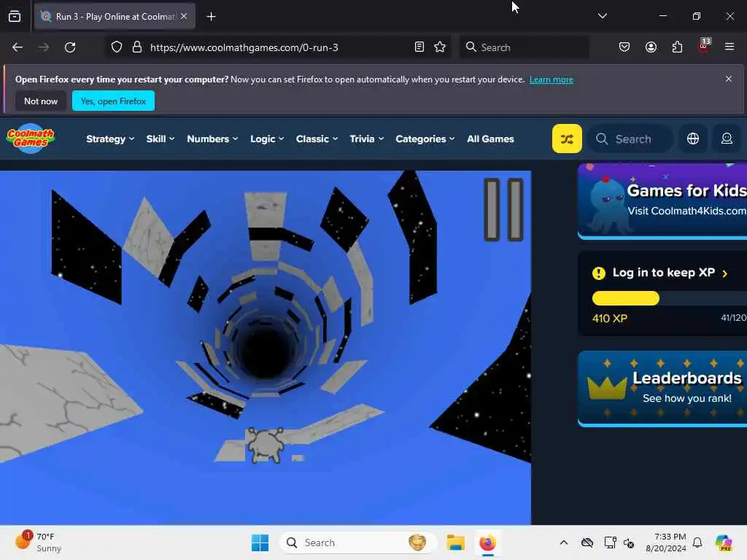Viewport: 747px width, 560px height.
Task: Open the notifications bell icon
Action: tap(697, 542)
